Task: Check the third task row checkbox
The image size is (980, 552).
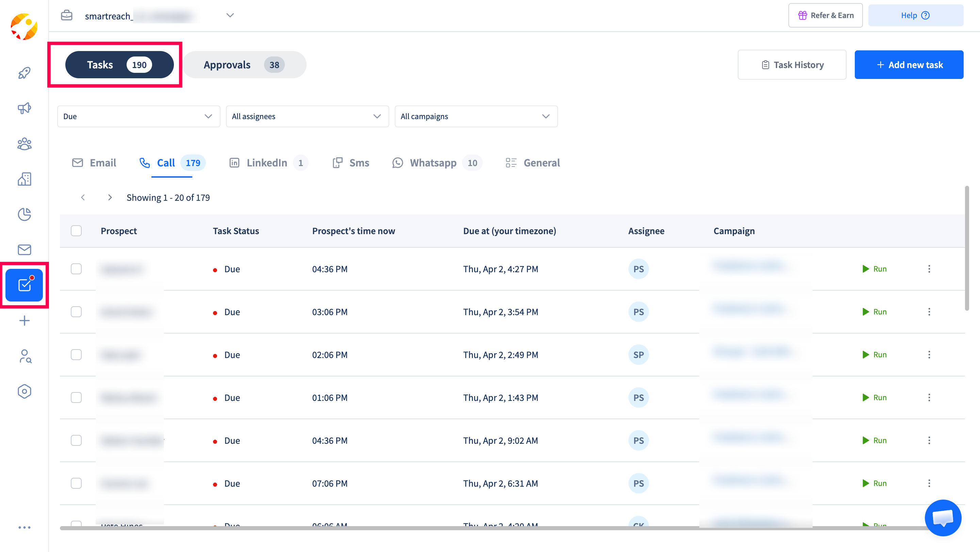Action: [x=76, y=355]
